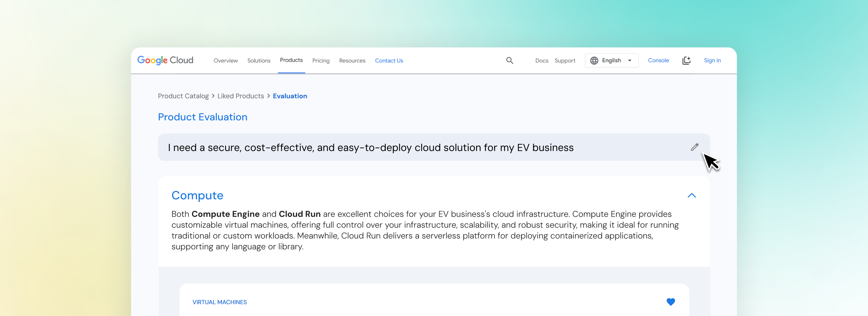Click the Sign in link
868x316 pixels.
[712, 60]
